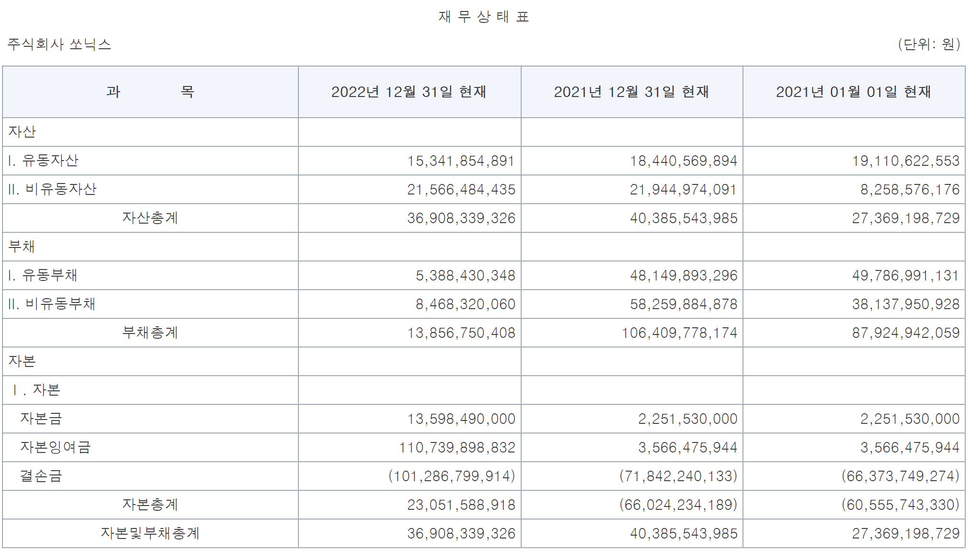Click 2021년 01월 자본금 value 2,251,530,000
The image size is (968, 560).
pyautogui.click(x=910, y=419)
